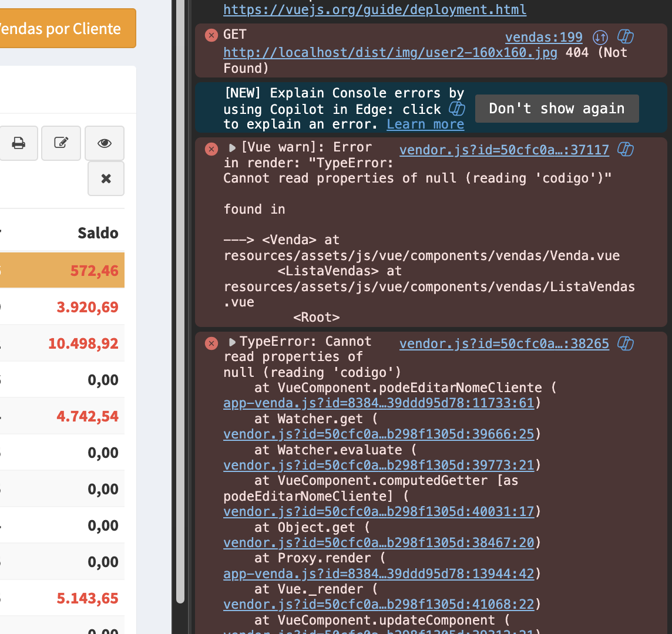Click Copilot explain icon on GET 404 error

(626, 38)
